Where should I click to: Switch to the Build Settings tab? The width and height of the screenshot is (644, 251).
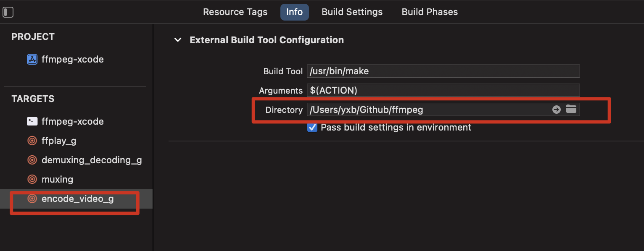352,12
